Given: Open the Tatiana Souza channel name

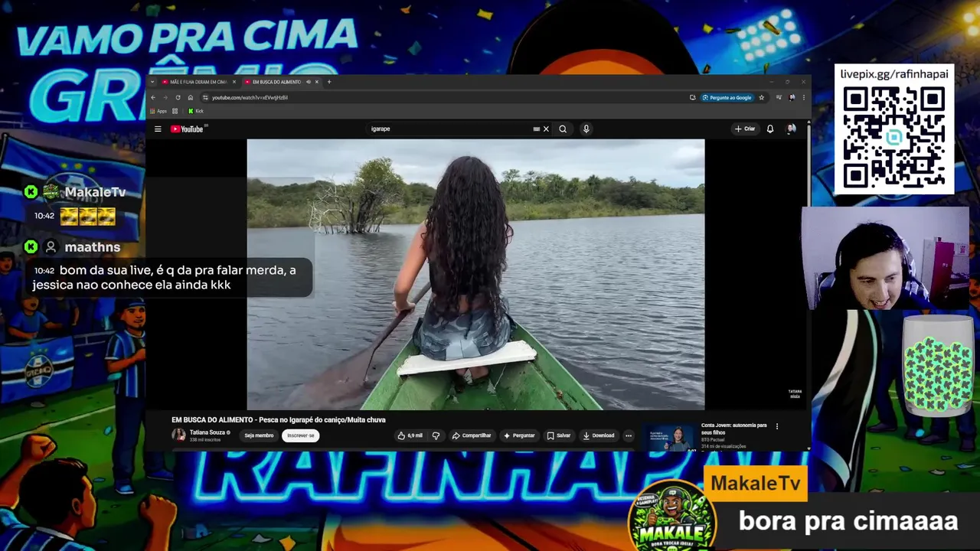Looking at the screenshot, I should tap(207, 432).
